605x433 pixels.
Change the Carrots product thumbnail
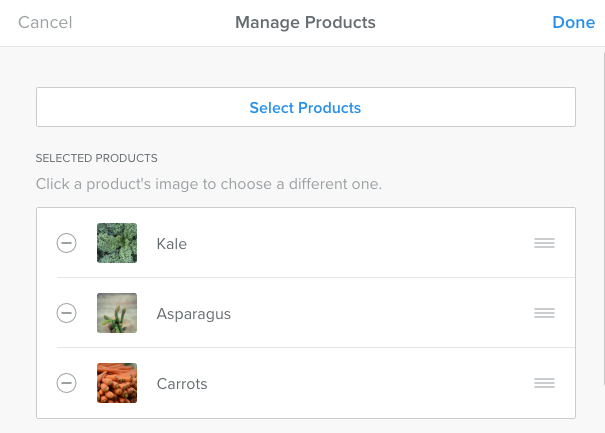coord(117,383)
